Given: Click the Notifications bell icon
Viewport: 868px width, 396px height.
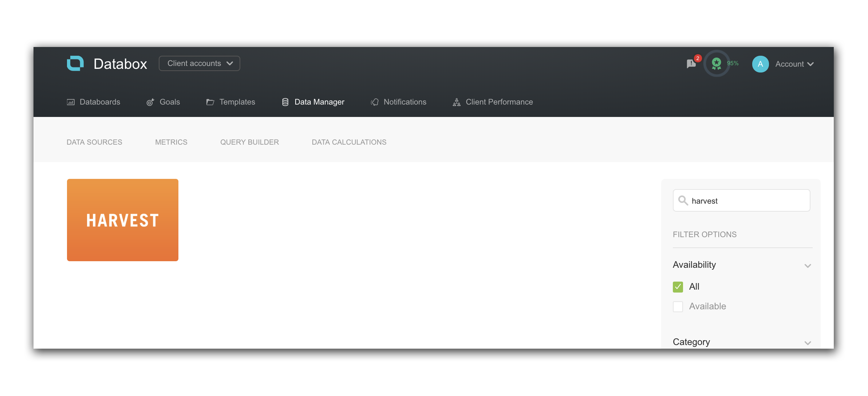Looking at the screenshot, I should [x=375, y=102].
